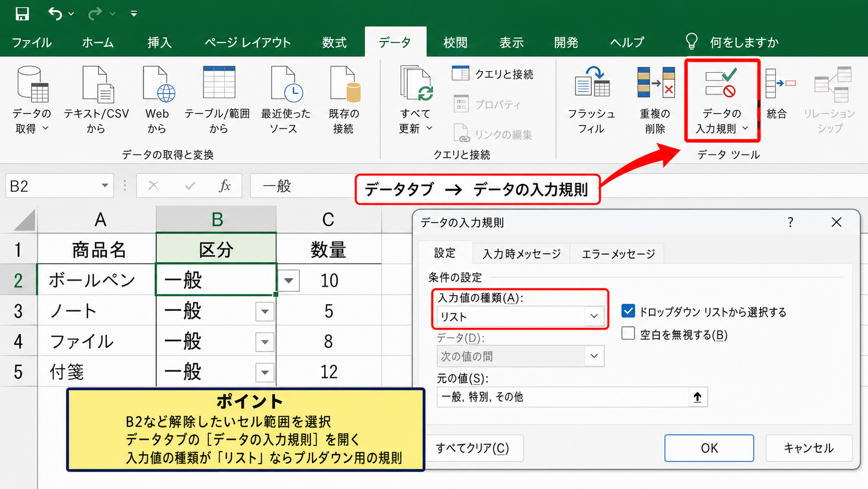Click the 元の値 source input field

(563, 397)
